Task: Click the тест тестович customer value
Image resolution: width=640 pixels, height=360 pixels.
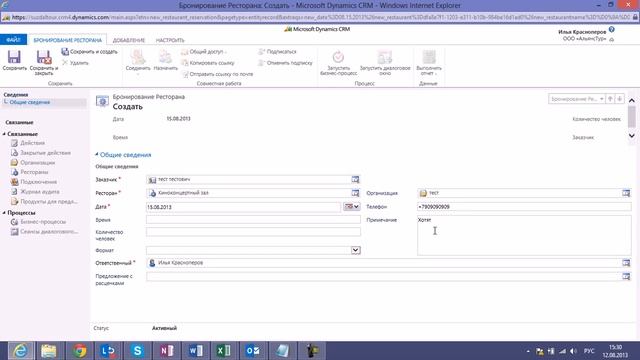Action: click(174, 180)
